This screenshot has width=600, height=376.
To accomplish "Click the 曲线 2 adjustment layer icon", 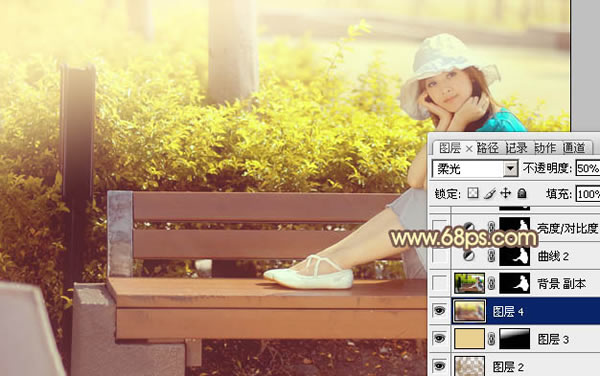I will (469, 256).
